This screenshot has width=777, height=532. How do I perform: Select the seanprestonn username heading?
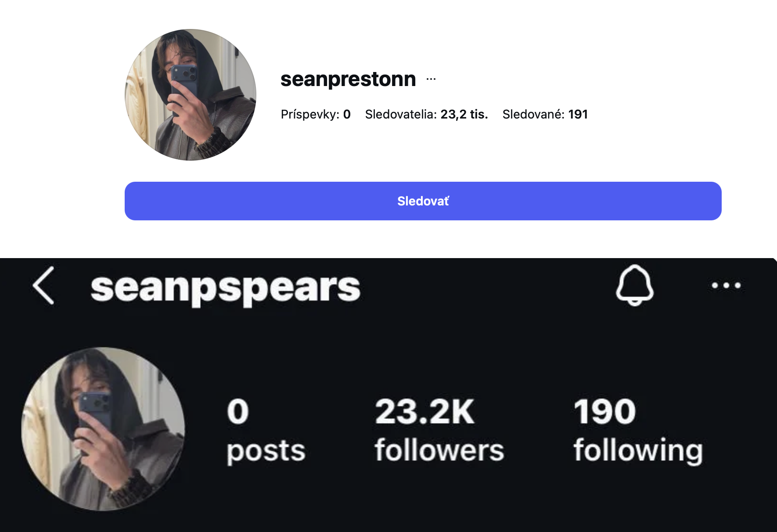coord(348,79)
